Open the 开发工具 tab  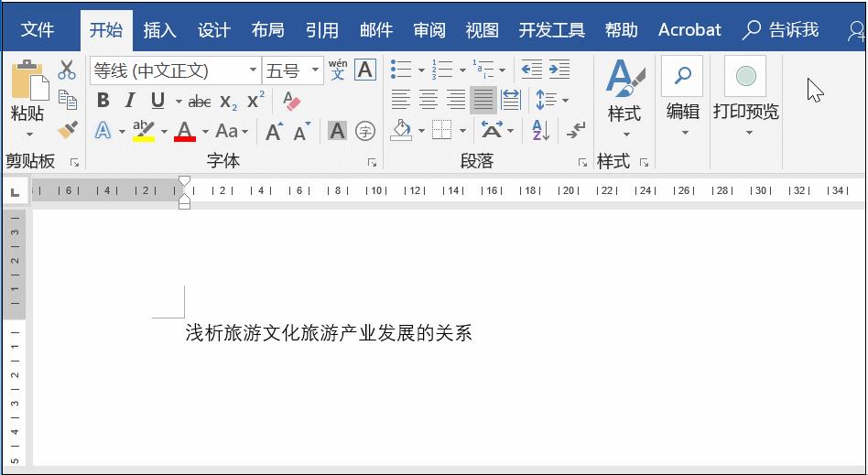[551, 30]
